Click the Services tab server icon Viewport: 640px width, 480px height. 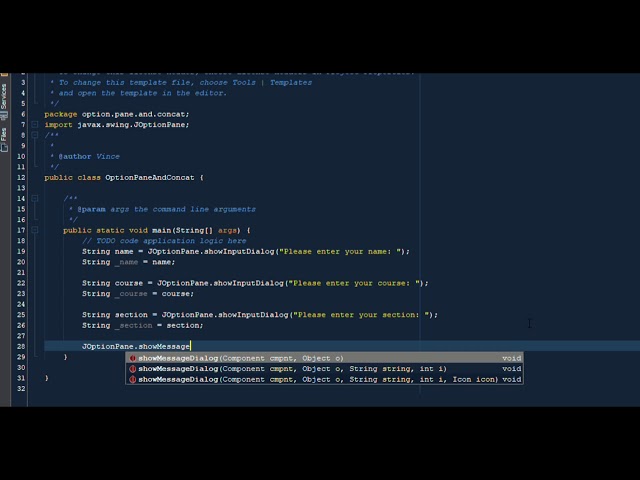tap(4, 116)
